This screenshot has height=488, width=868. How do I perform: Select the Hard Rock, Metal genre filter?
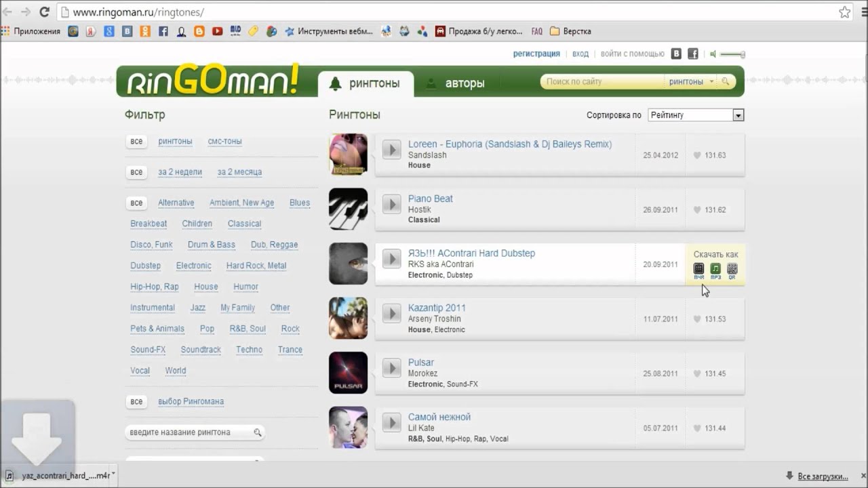pos(256,266)
